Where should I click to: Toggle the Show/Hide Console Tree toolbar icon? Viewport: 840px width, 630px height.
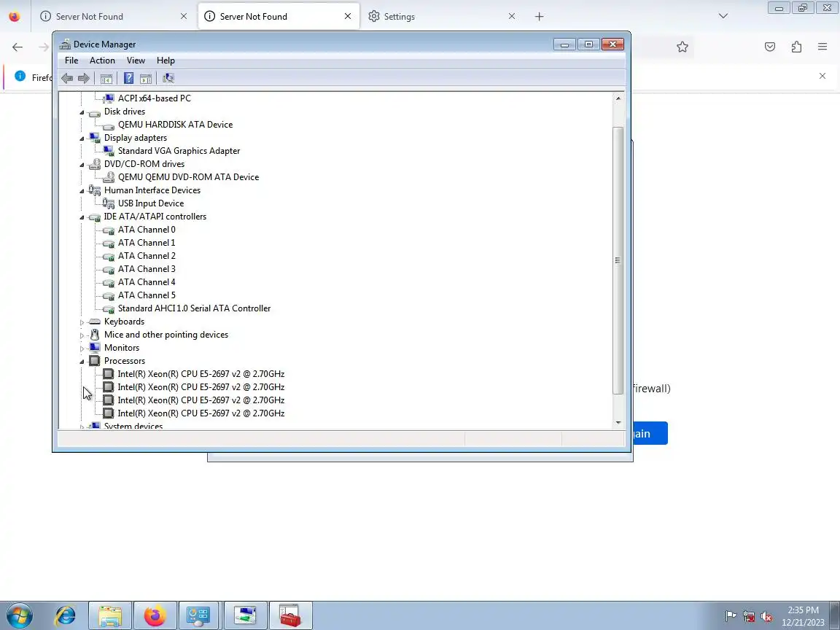[x=106, y=78]
